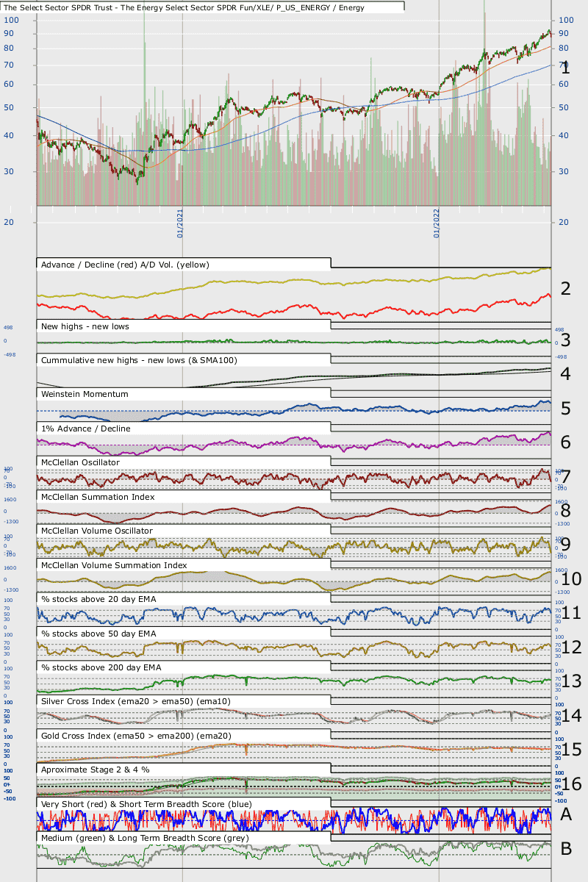
Task: Click panel number 10 beside Volume Summation Index
Action: (x=570, y=578)
